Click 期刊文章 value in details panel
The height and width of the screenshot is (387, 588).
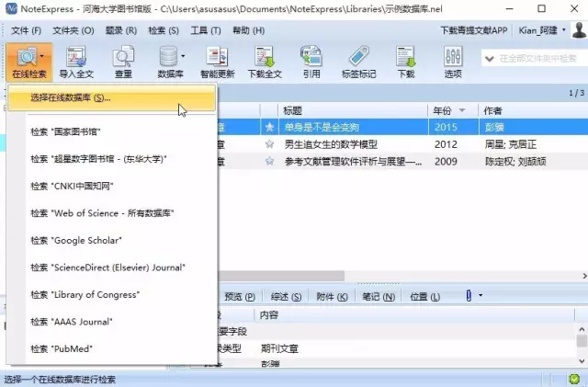pyautogui.click(x=279, y=348)
